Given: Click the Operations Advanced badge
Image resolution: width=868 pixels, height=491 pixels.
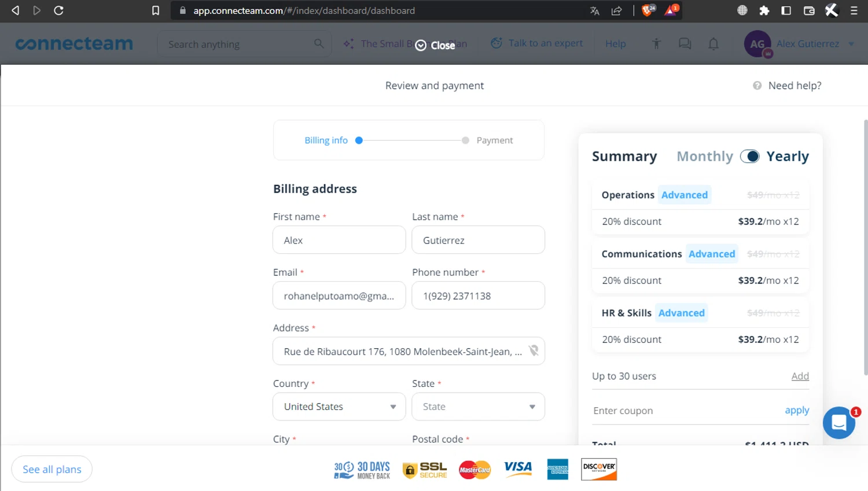Looking at the screenshot, I should [685, 195].
